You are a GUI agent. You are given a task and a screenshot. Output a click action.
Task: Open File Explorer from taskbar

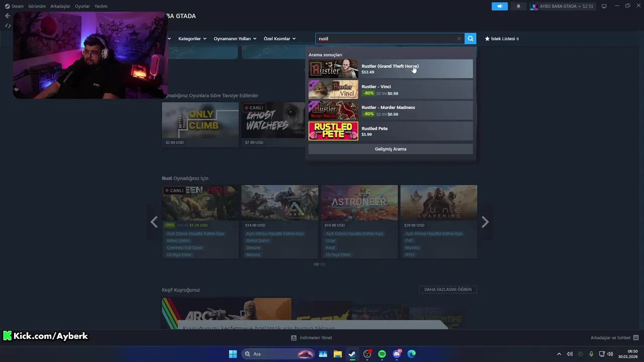(338, 354)
